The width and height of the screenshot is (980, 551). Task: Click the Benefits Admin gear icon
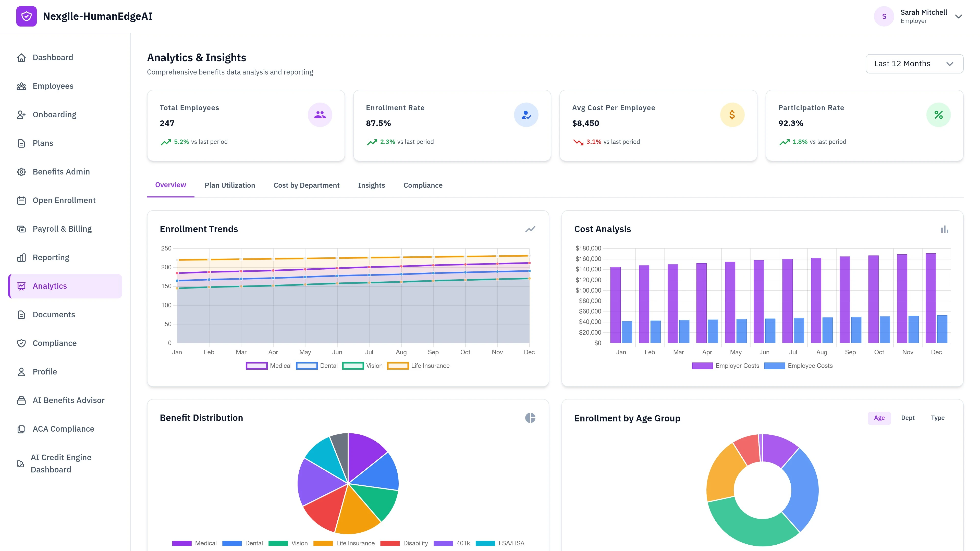point(21,171)
